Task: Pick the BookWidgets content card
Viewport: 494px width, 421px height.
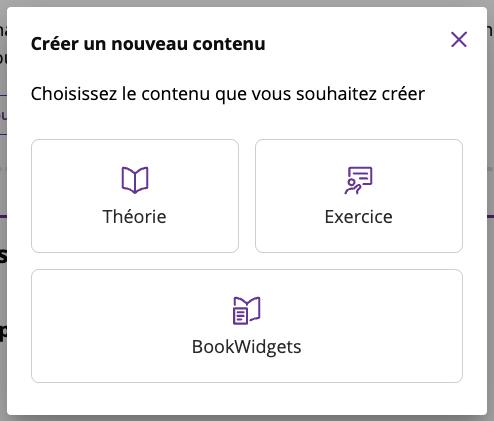Action: click(x=247, y=326)
